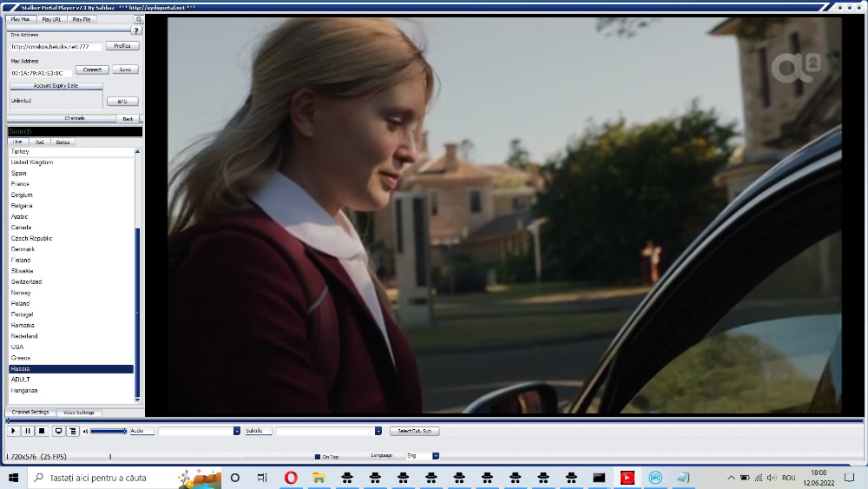Click the search magnifier icon
868x489 pixels.
[138, 19]
